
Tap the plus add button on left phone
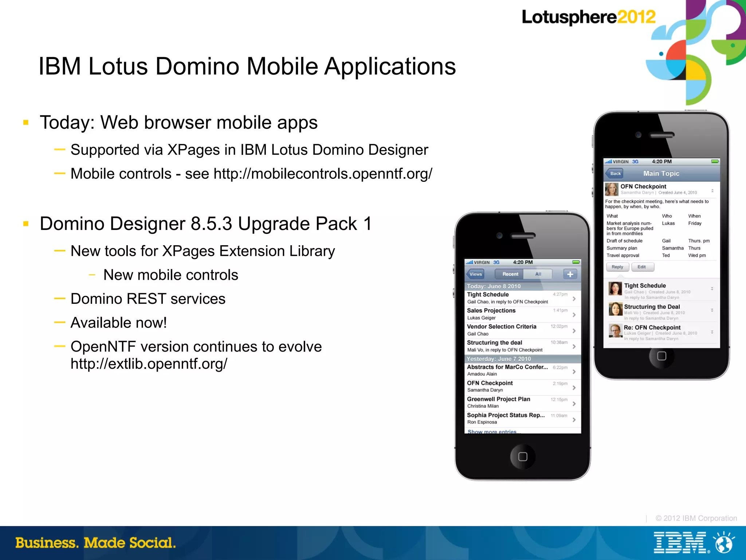point(570,274)
